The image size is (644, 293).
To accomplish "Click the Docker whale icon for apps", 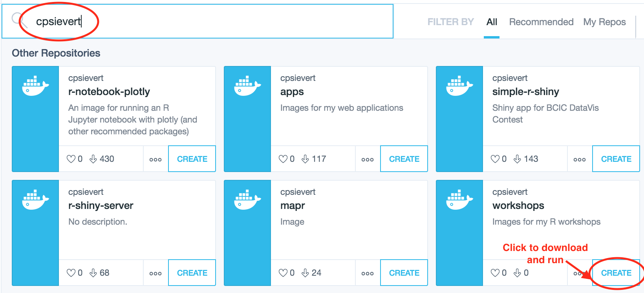I will click(247, 86).
